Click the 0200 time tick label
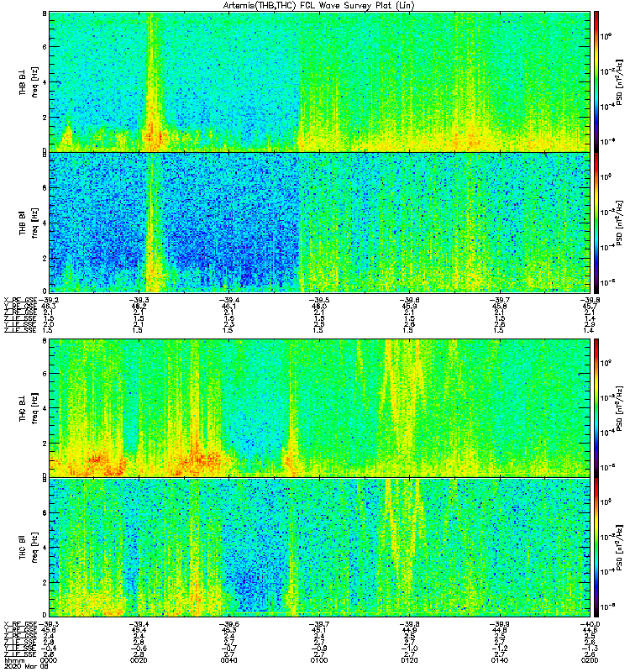The height and width of the screenshot is (672, 630). tap(590, 660)
